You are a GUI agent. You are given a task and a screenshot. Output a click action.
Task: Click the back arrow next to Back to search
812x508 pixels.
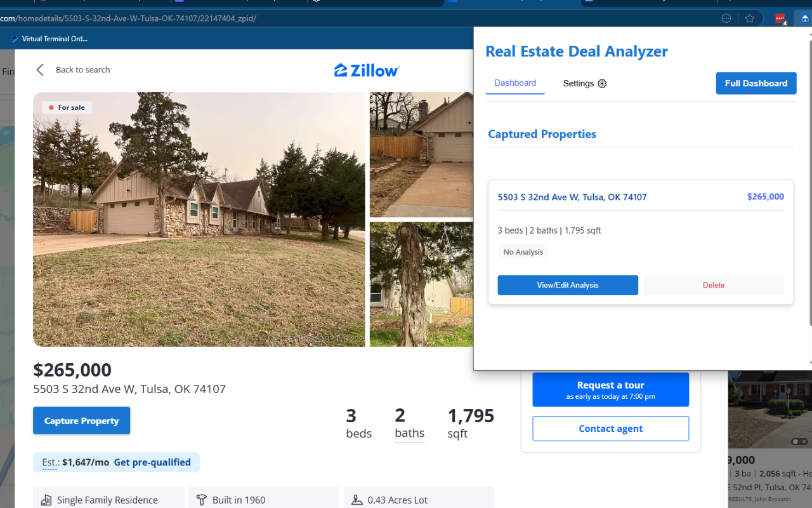pyautogui.click(x=40, y=70)
